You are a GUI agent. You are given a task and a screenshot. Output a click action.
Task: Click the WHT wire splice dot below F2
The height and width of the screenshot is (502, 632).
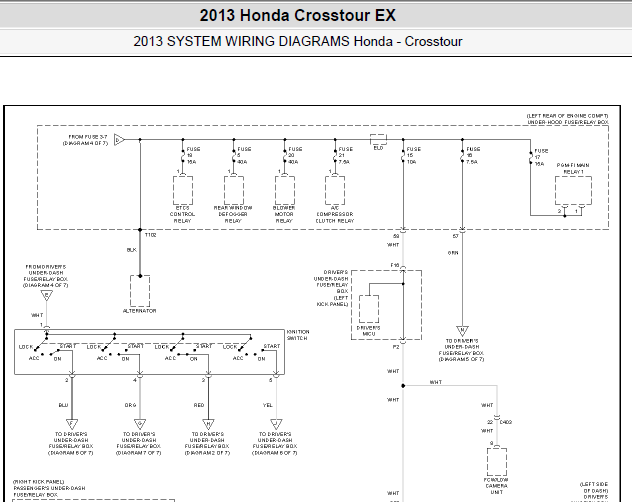pos(403,386)
